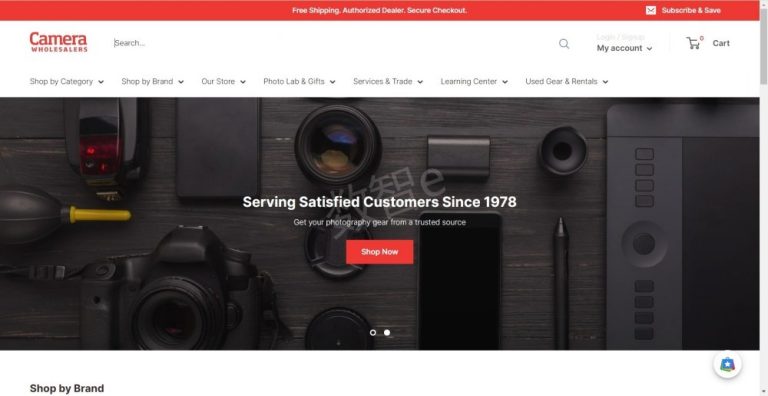This screenshot has height=396, width=768.
Task: Expand Shop by Brand menu
Action: click(x=152, y=81)
